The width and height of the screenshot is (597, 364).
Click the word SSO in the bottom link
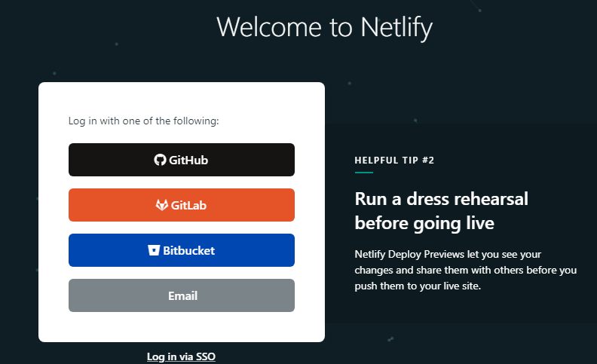(206, 356)
